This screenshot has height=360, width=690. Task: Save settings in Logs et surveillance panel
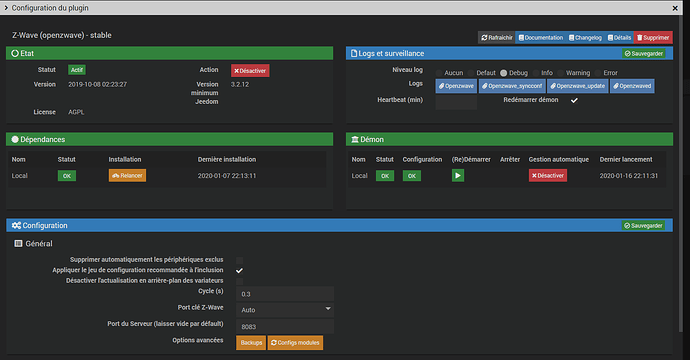(643, 53)
